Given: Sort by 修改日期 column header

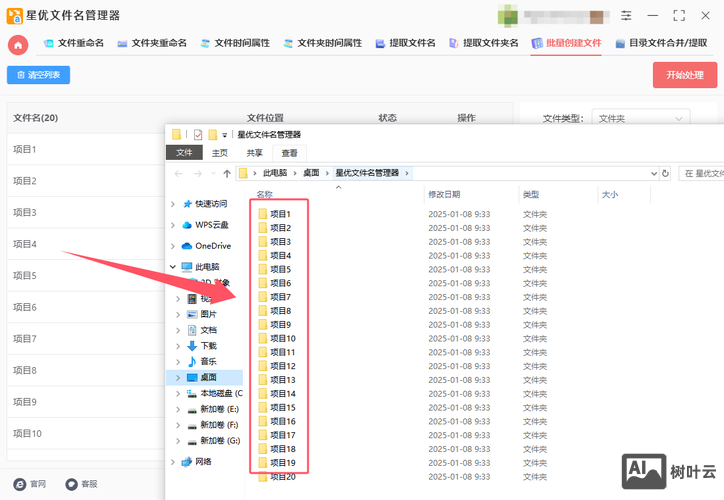Looking at the screenshot, I should 444,194.
